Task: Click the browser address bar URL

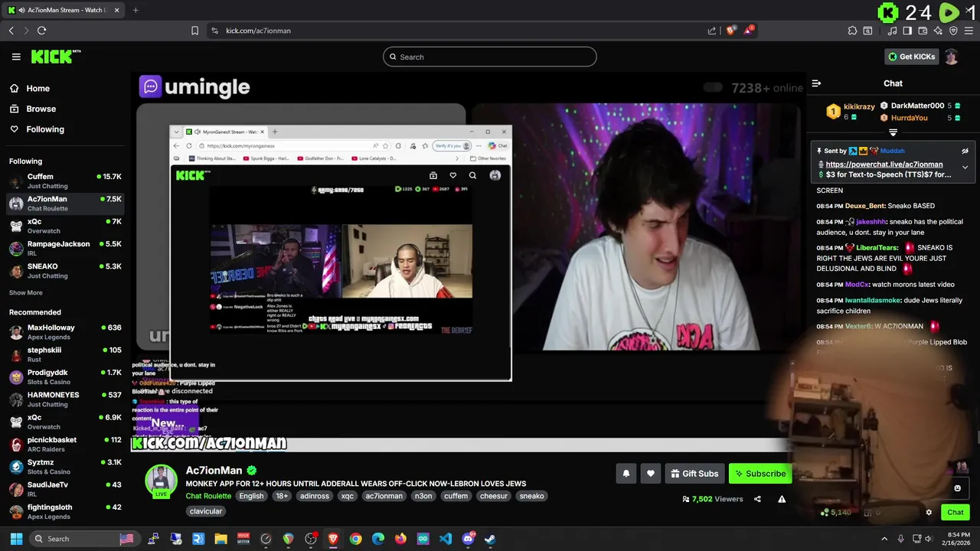Action: point(258,31)
